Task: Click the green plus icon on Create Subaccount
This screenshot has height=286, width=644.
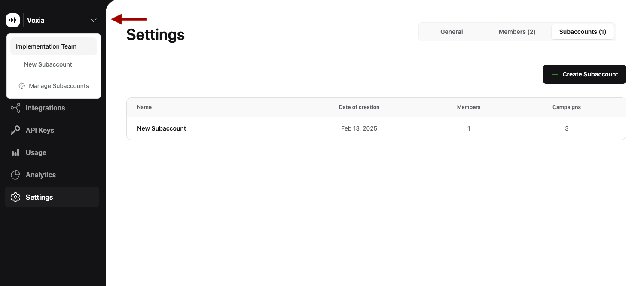Action: point(555,74)
